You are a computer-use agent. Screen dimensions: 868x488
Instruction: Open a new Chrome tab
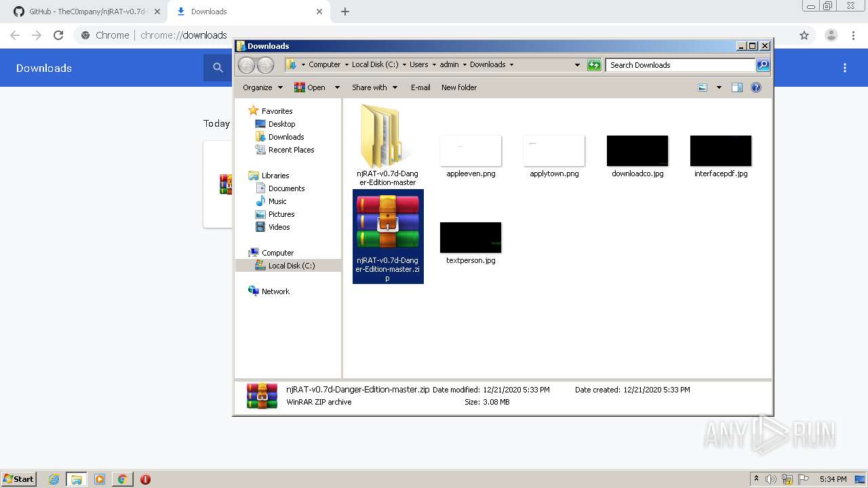pyautogui.click(x=345, y=12)
